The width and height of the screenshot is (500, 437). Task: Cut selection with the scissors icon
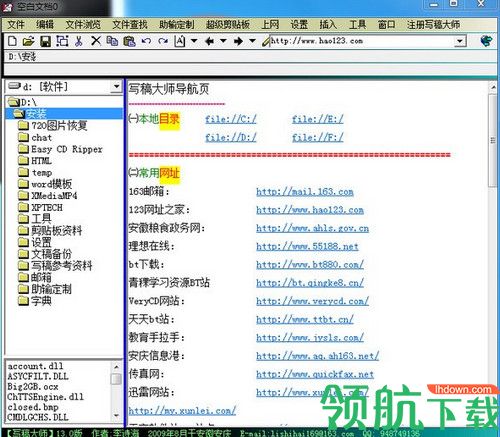(79, 41)
